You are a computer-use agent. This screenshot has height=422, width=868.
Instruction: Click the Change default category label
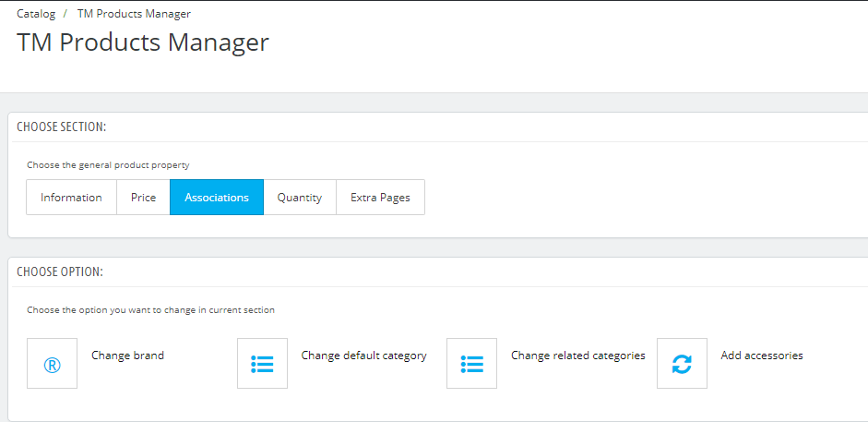click(363, 356)
